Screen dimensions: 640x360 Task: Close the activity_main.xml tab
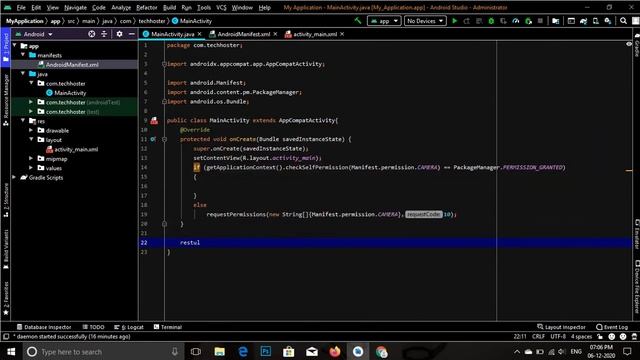click(342, 34)
